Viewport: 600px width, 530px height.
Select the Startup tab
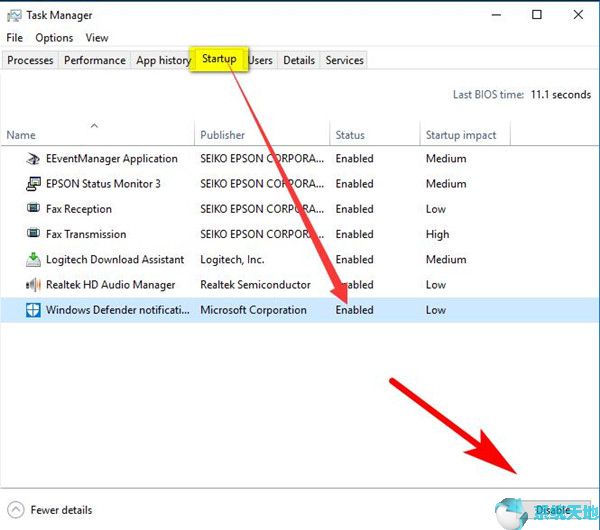click(219, 59)
